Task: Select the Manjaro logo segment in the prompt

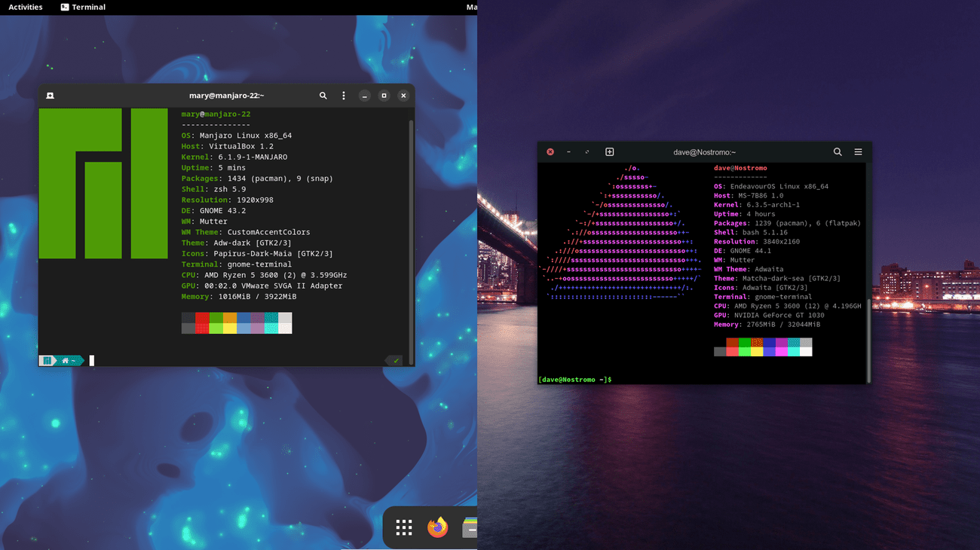Action: (45, 360)
